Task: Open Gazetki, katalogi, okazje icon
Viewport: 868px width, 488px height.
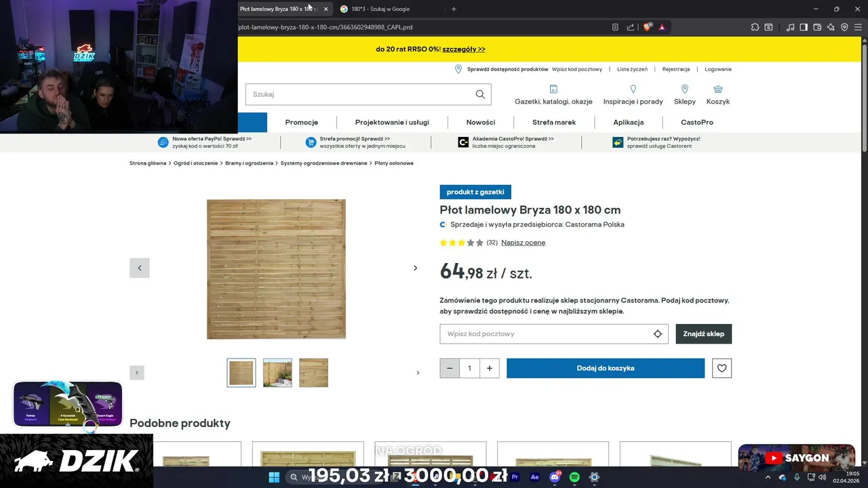Action: pos(553,89)
